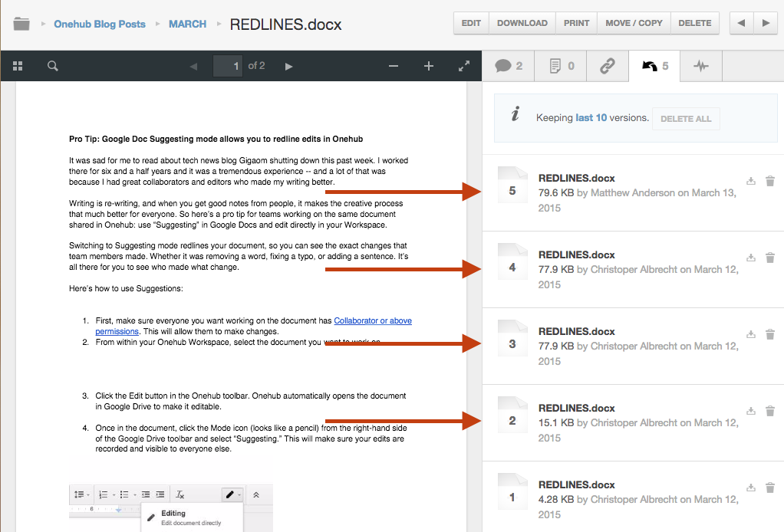This screenshot has width=784, height=532.
Task: Click REDLINES.docx title of version 1
Action: coord(577,484)
